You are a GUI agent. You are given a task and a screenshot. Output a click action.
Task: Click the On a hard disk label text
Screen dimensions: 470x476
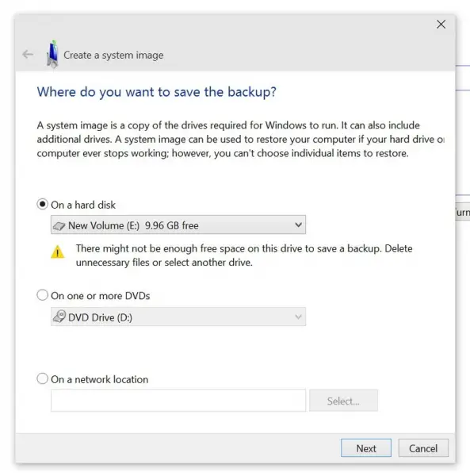click(x=83, y=205)
